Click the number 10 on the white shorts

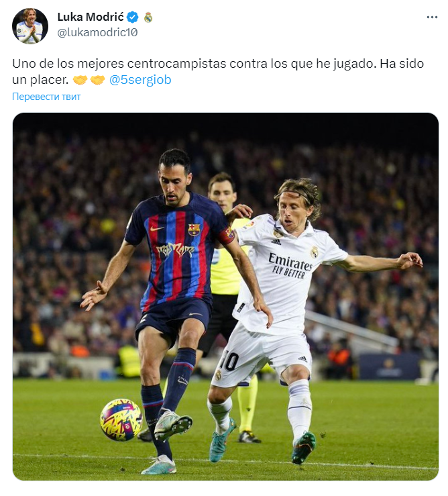coord(229,360)
